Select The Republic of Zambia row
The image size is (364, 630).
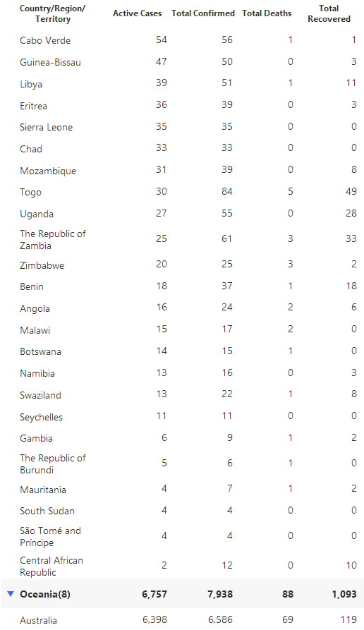point(182,239)
